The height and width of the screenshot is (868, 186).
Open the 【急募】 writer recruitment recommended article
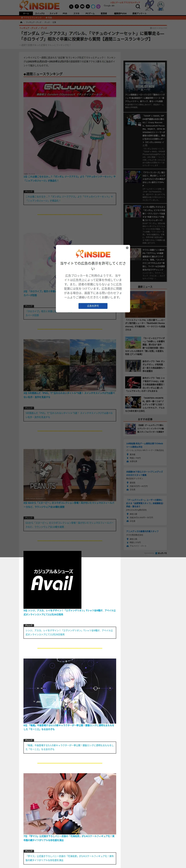pos(145,429)
